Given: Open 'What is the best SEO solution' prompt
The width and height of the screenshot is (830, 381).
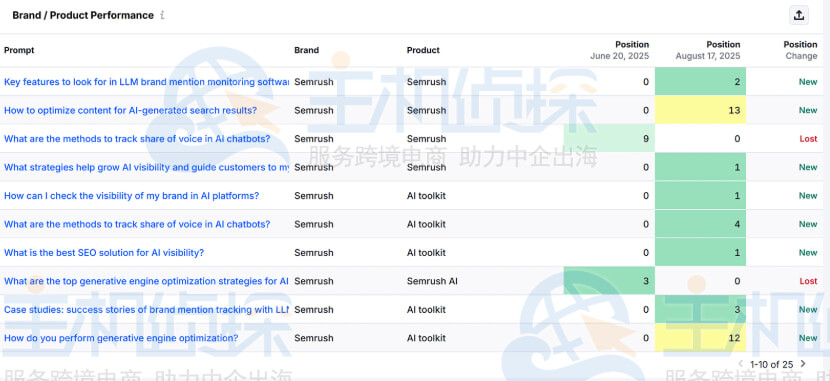Looking at the screenshot, I should [104, 253].
